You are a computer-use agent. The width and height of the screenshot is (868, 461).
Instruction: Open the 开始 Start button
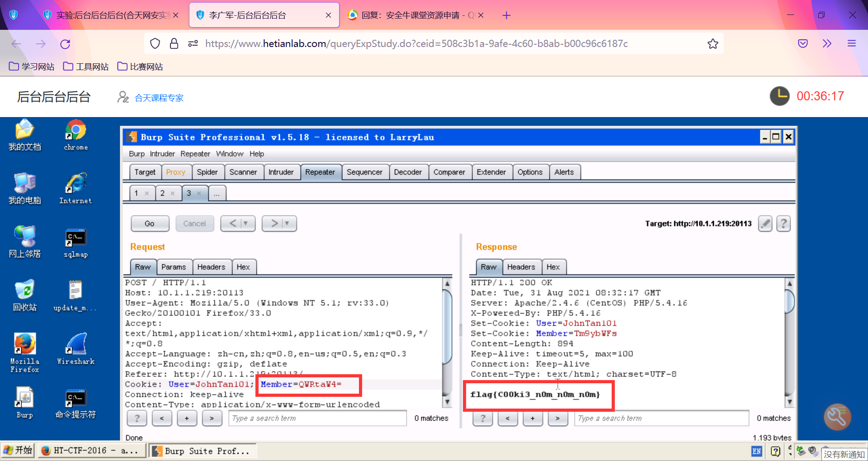click(19, 451)
